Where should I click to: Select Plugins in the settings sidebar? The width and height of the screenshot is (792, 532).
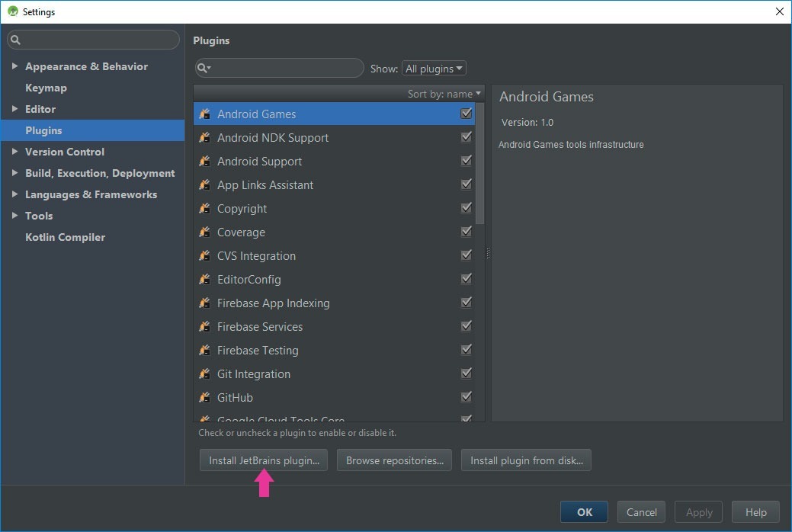click(93, 130)
